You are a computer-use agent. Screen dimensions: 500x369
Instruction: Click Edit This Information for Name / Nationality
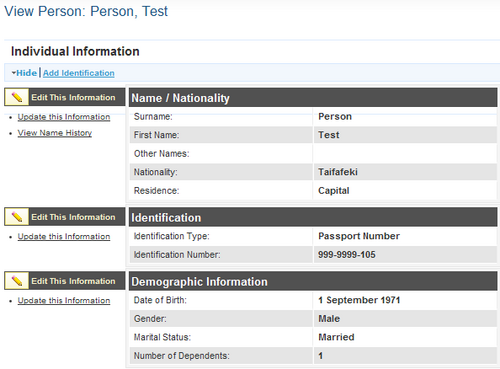73,97
